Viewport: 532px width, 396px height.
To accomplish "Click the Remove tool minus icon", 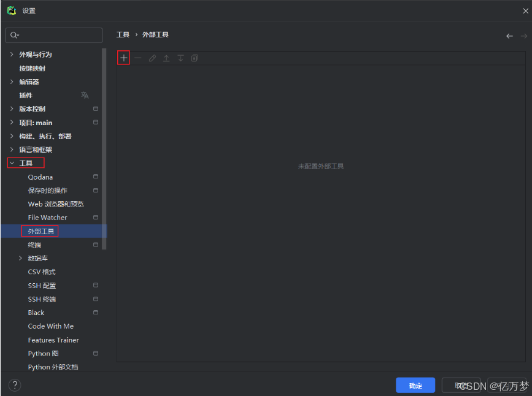I will pos(137,58).
